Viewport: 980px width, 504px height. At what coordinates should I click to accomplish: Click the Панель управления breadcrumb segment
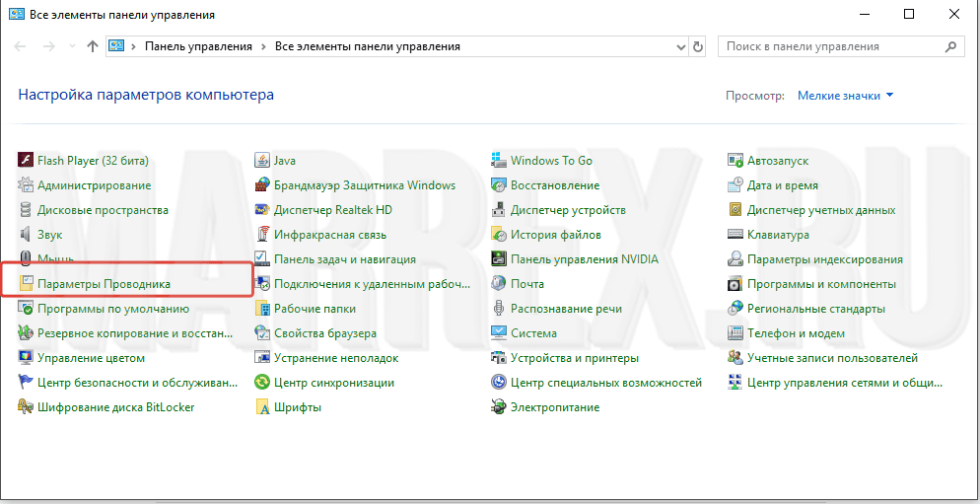click(x=199, y=46)
